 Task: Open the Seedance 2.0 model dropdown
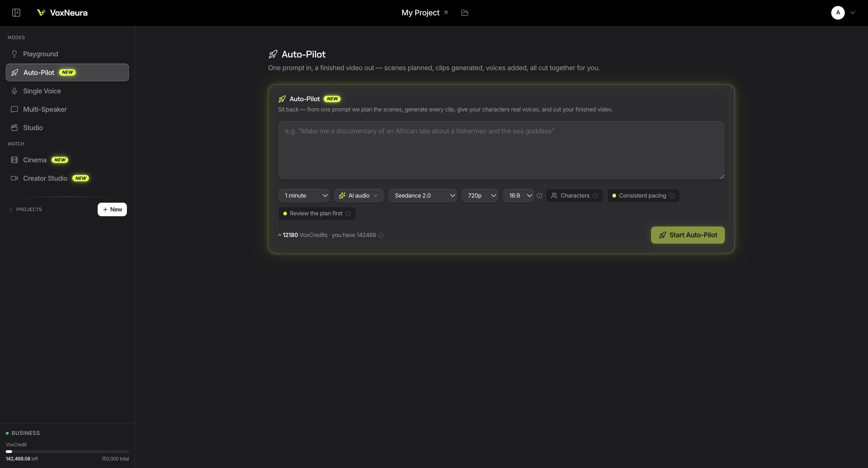[422, 196]
